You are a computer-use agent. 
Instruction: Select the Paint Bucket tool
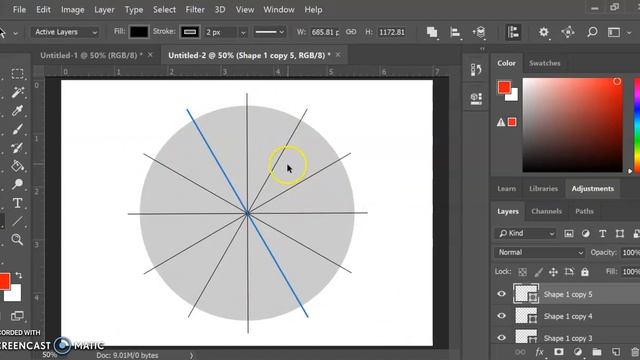click(x=17, y=166)
